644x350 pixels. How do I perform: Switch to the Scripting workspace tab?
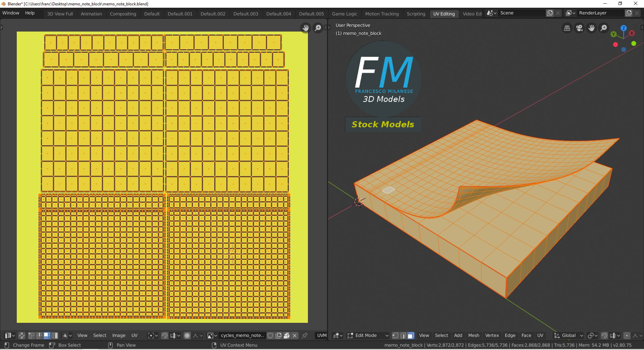(x=416, y=14)
